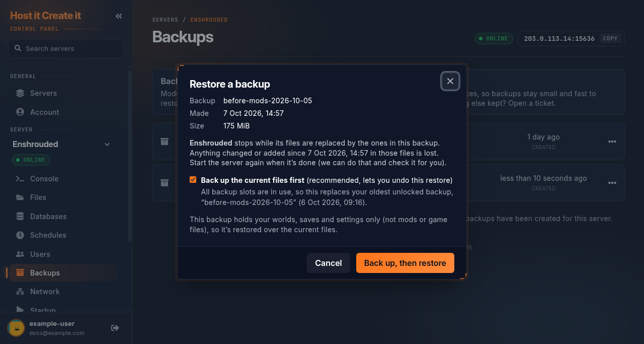
Task: Click the example-user avatar
Action: [x=16, y=328]
